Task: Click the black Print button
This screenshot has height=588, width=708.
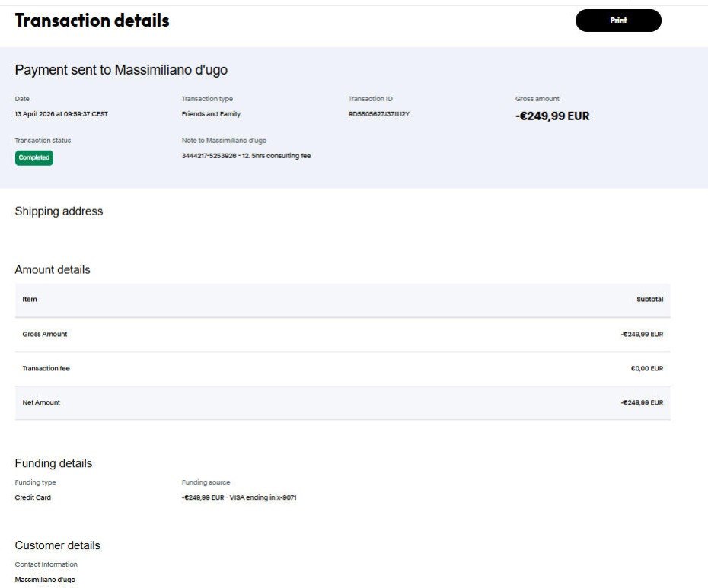Action: 618,21
